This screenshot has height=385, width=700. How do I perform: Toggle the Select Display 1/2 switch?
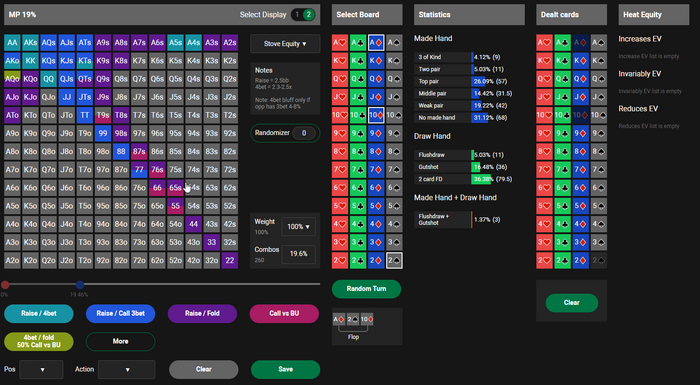coord(303,15)
